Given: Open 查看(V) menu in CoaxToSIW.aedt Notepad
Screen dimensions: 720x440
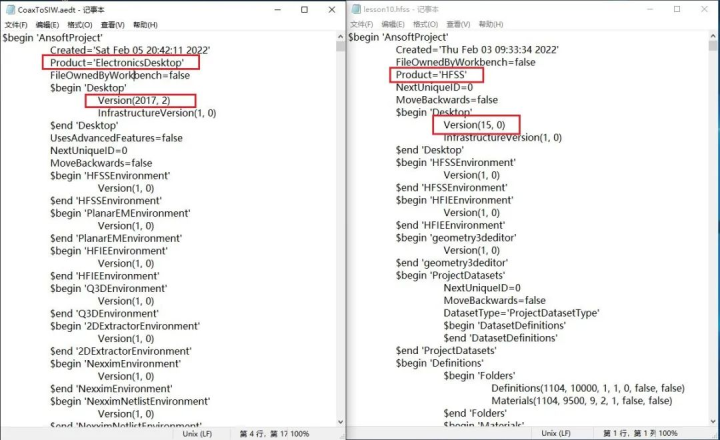Looking at the screenshot, I should click(113, 25).
